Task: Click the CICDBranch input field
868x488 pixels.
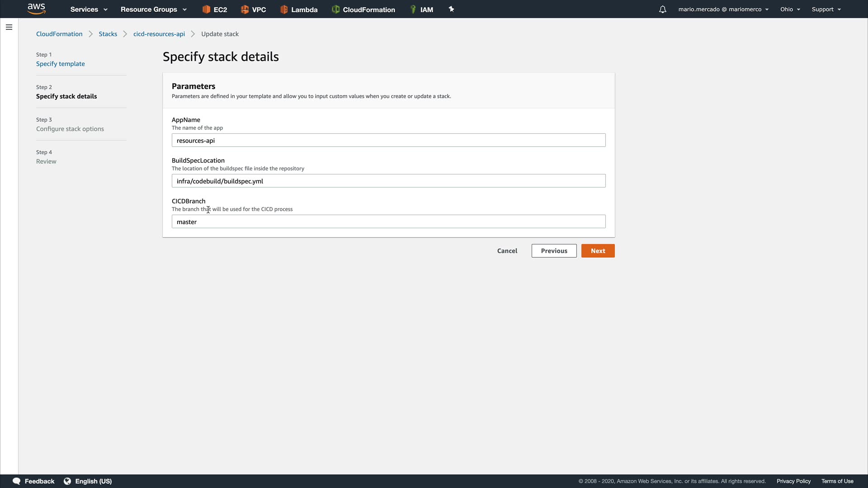Action: 388,222
